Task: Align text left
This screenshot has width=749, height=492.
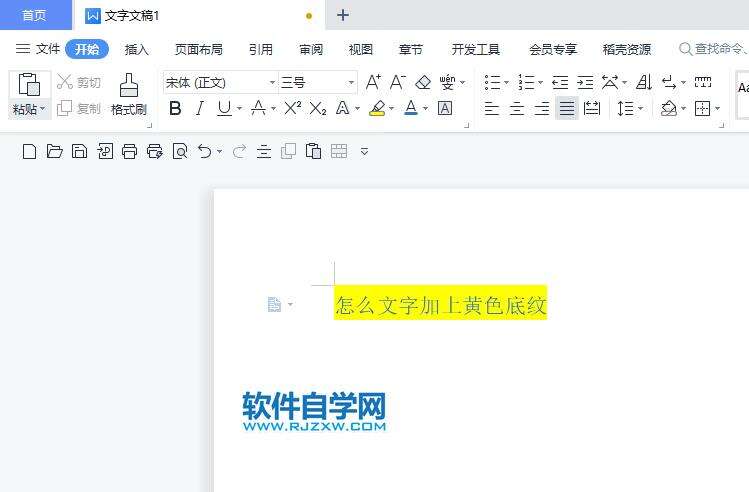Action: click(492, 108)
